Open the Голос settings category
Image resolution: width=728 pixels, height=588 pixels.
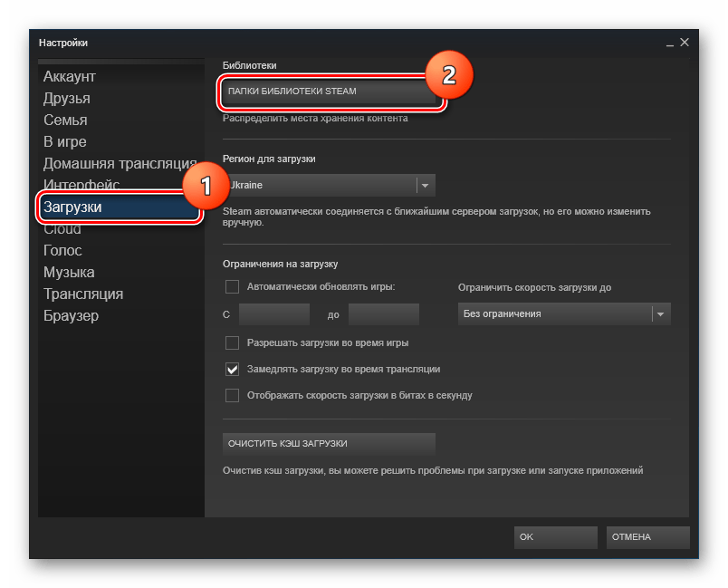(62, 251)
